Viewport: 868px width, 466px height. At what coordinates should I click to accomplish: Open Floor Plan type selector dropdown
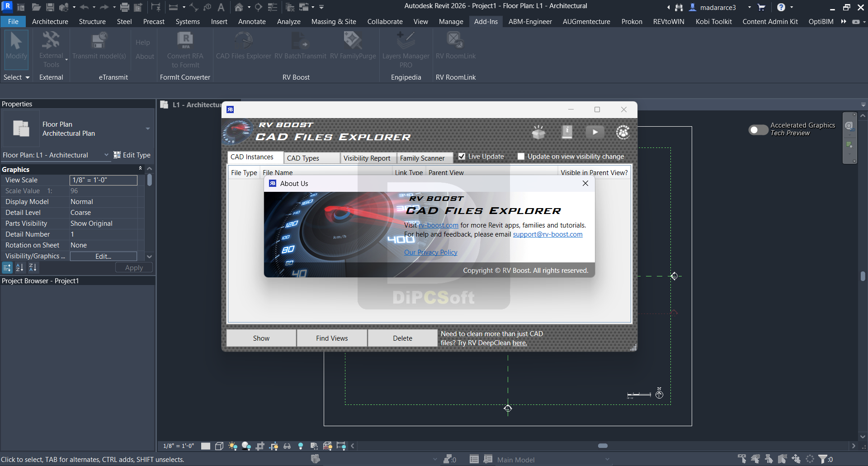(148, 129)
